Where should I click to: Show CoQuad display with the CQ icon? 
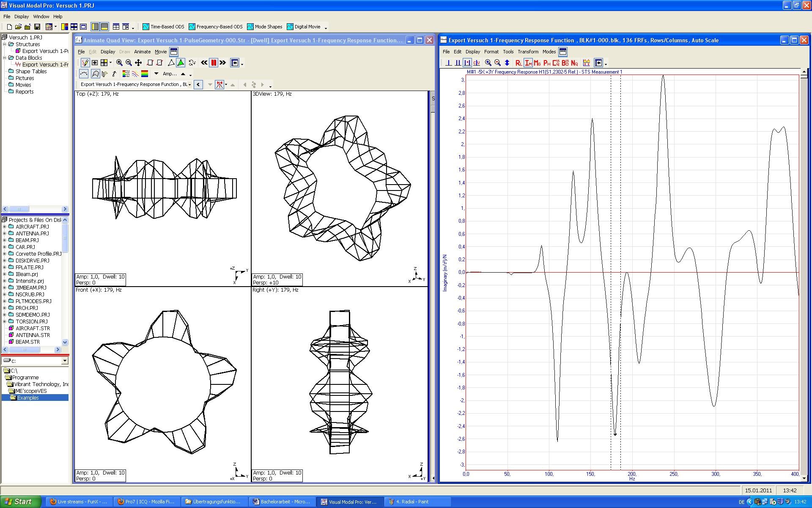[x=556, y=63]
